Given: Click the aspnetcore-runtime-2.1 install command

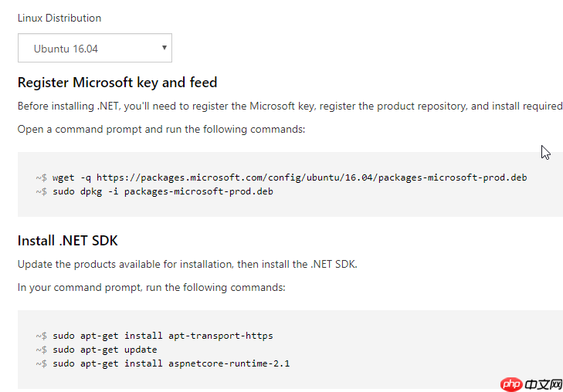Looking at the screenshot, I should tap(163, 363).
